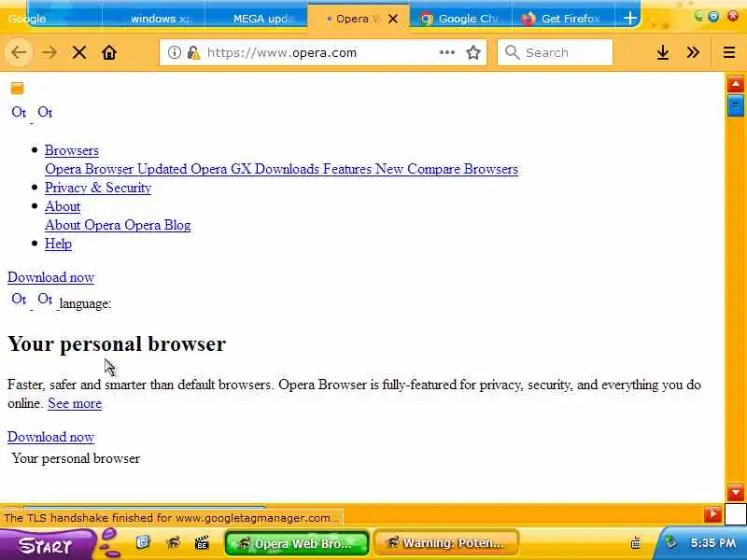Open About Opera Opera Blog link
The height and width of the screenshot is (560, 747).
pos(118,225)
